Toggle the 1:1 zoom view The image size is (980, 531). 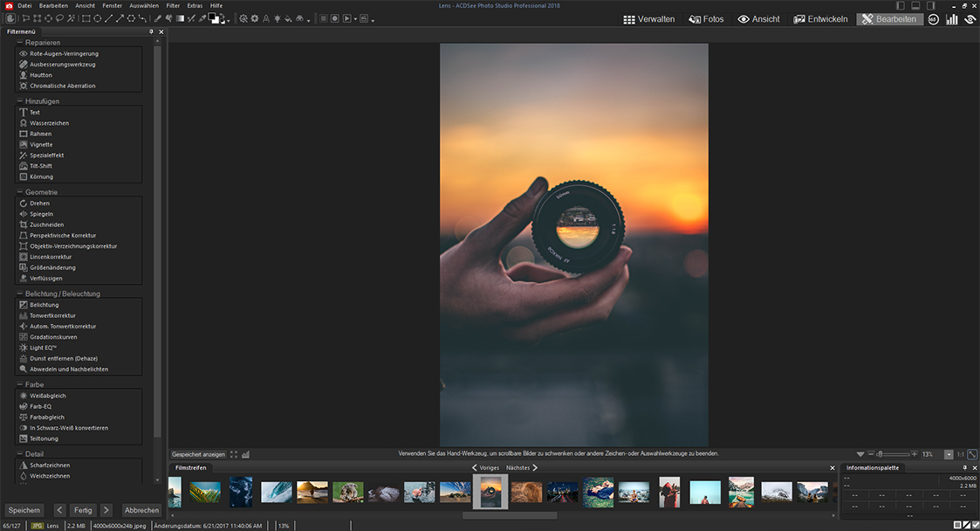[x=961, y=454]
